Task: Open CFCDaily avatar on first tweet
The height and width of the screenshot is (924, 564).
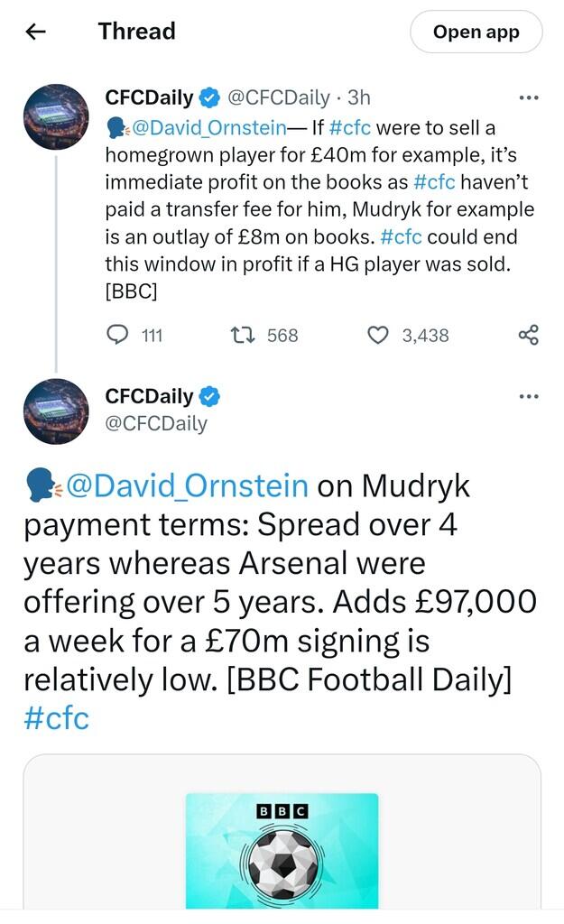Action: (x=56, y=117)
